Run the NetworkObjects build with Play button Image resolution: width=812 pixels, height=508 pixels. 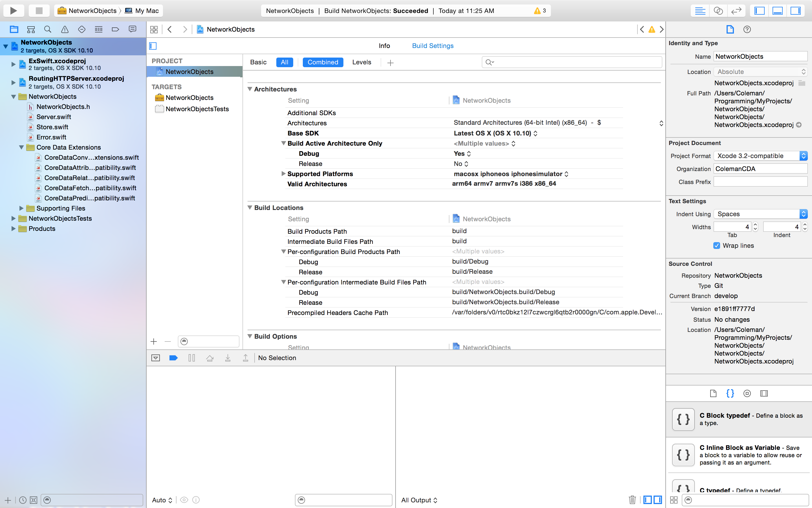tap(14, 11)
